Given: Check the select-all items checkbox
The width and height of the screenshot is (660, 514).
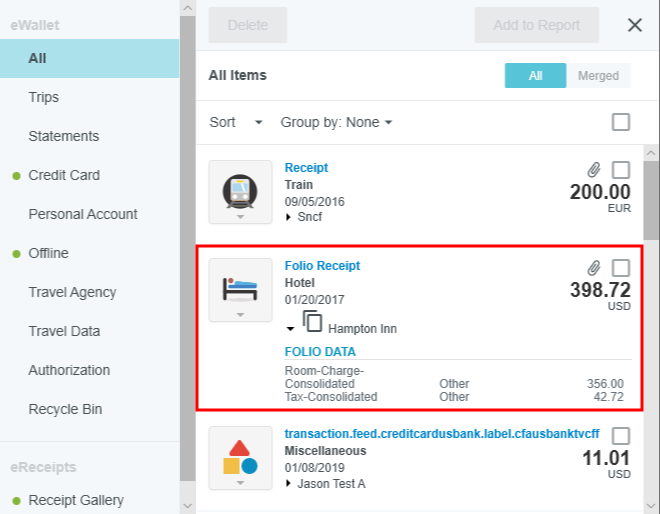Looking at the screenshot, I should pyautogui.click(x=621, y=122).
